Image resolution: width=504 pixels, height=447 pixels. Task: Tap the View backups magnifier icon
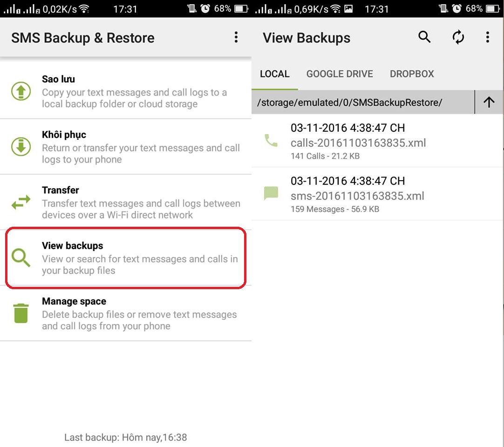[x=21, y=257]
